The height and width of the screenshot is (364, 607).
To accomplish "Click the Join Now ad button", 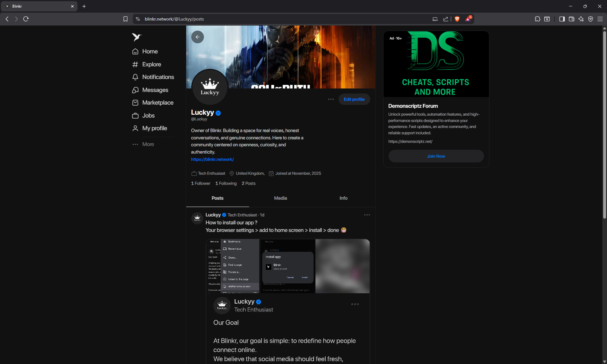I will (436, 156).
